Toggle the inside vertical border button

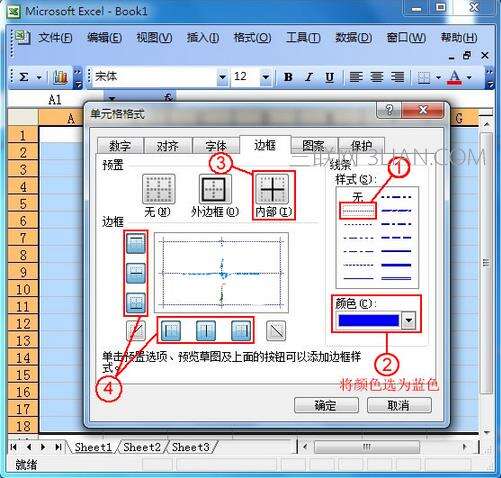coord(206,331)
